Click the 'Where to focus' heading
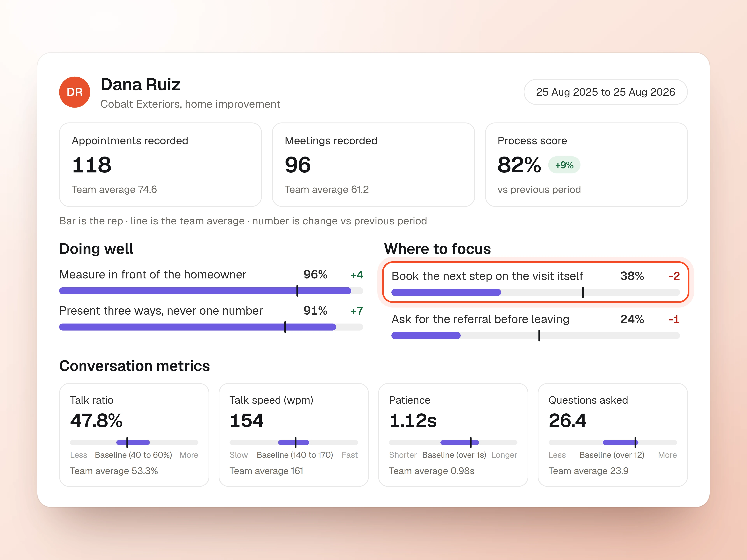Screen dimensions: 747x560 (437, 249)
